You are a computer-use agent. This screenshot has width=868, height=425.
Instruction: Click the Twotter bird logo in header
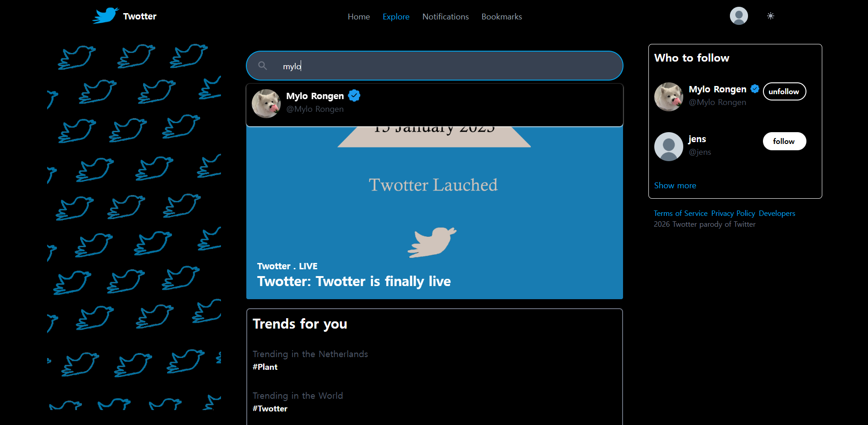106,16
